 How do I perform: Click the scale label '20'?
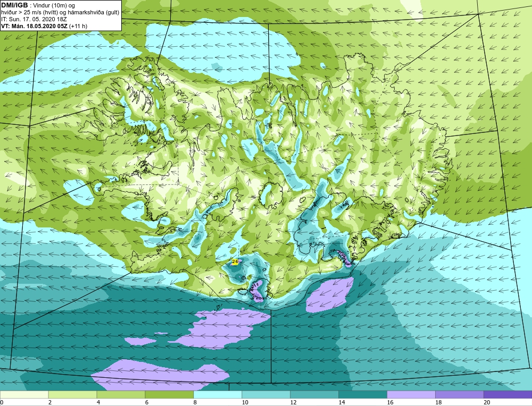tap(487, 403)
